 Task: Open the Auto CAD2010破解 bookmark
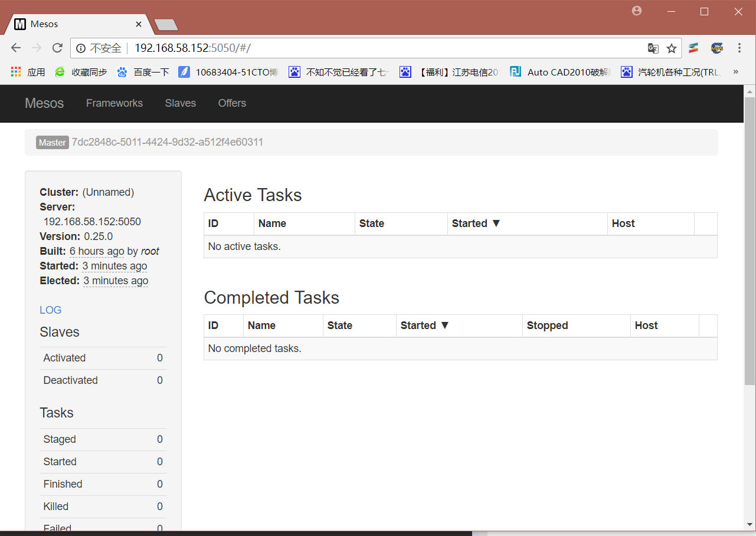click(561, 72)
